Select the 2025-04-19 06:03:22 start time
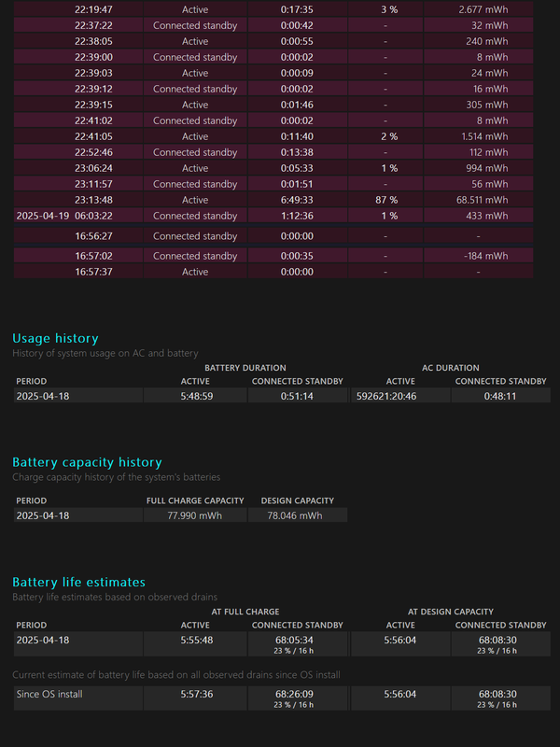This screenshot has width=560, height=747. tap(64, 216)
